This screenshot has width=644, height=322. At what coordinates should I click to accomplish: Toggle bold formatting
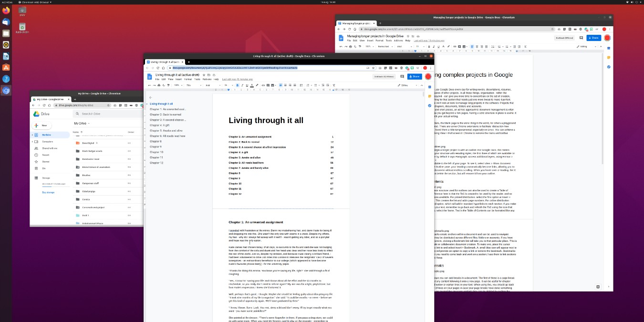(238, 85)
